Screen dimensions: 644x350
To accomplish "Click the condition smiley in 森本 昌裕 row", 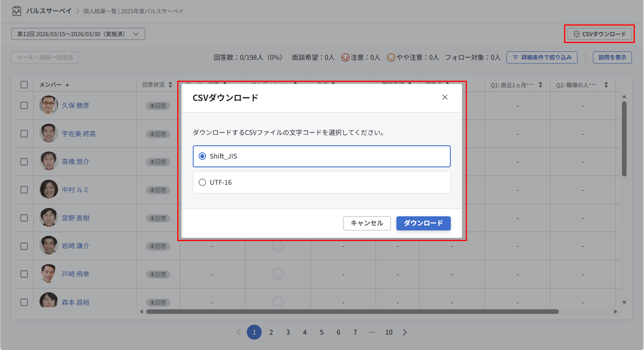I will click(278, 302).
